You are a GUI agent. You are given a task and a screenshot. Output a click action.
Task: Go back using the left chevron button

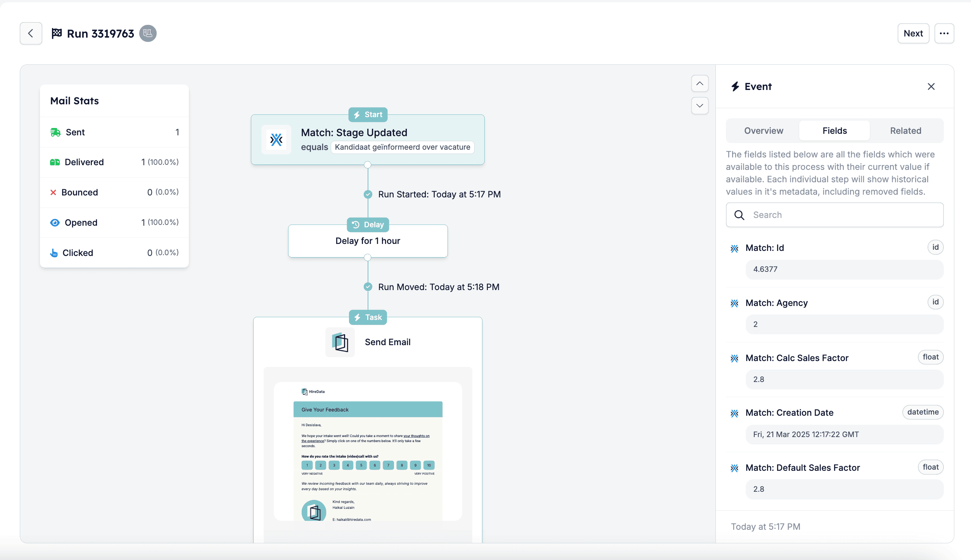[x=31, y=33]
